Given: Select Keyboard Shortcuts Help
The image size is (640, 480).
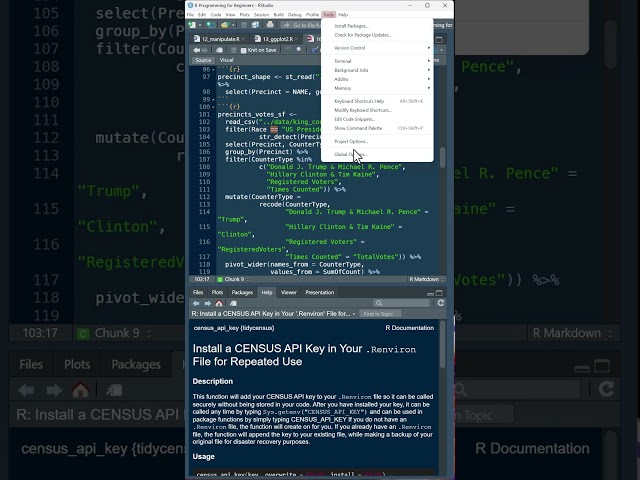Looking at the screenshot, I should coord(377,101).
